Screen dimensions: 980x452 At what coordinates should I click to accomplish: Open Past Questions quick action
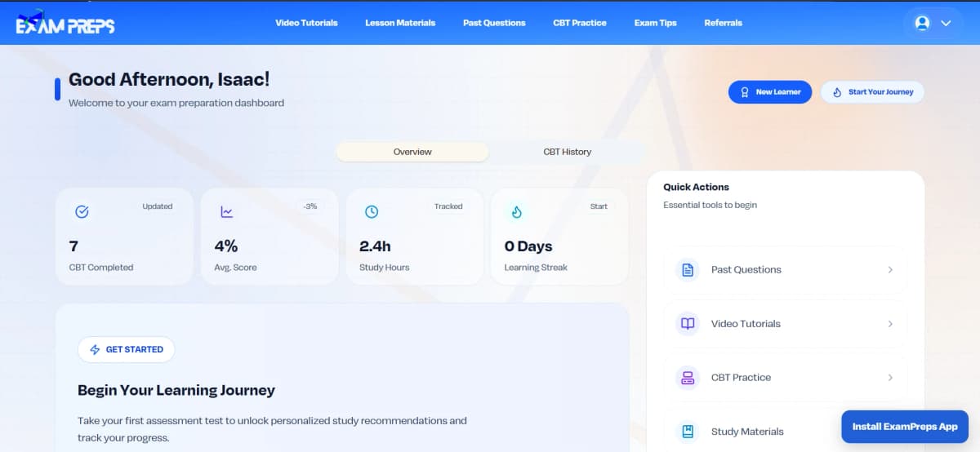click(x=785, y=270)
